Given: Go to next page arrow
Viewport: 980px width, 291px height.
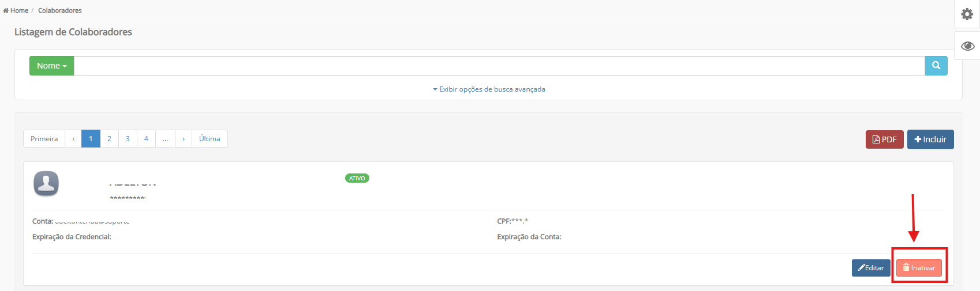Looking at the screenshot, I should click(184, 139).
